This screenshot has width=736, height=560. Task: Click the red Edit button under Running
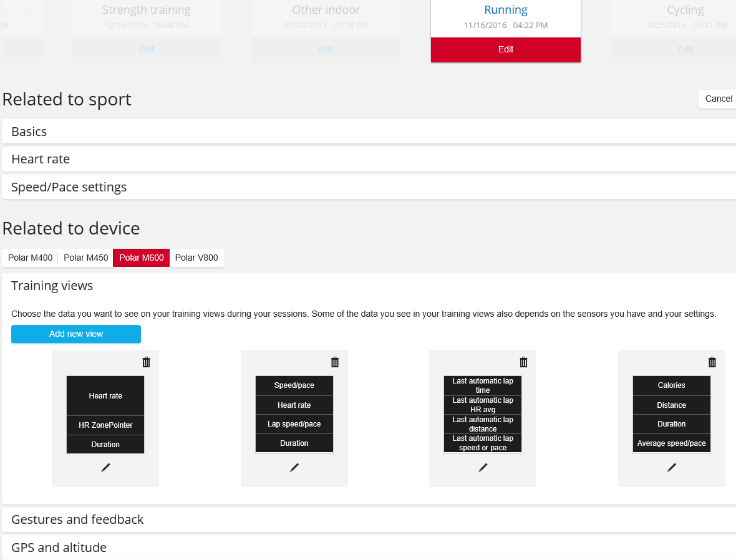pyautogui.click(x=505, y=49)
